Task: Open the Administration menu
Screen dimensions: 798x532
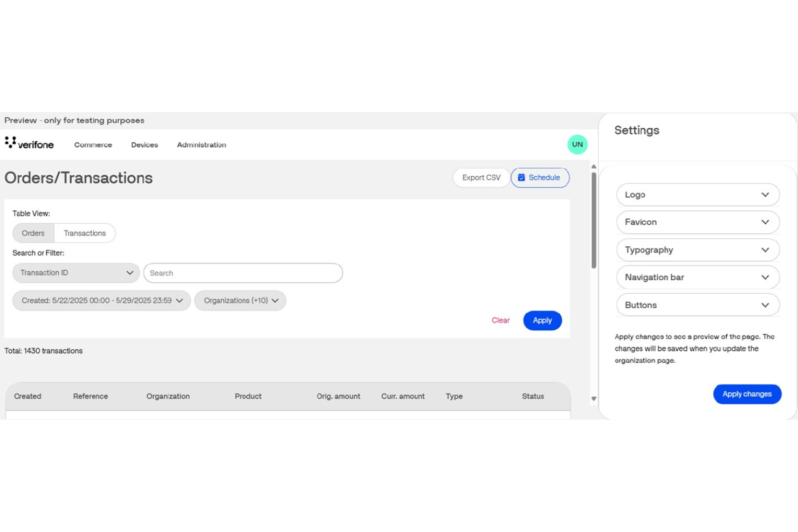Action: 201,145
